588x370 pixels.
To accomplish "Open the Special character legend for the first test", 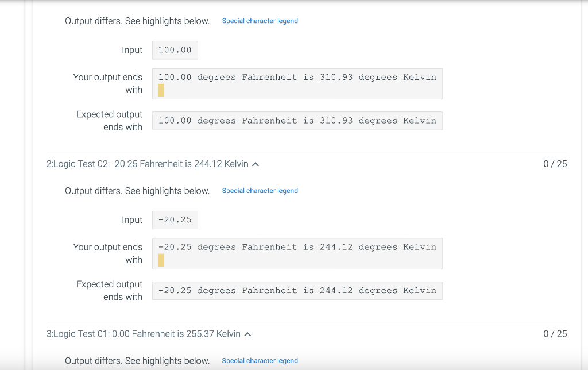I will 260,21.
